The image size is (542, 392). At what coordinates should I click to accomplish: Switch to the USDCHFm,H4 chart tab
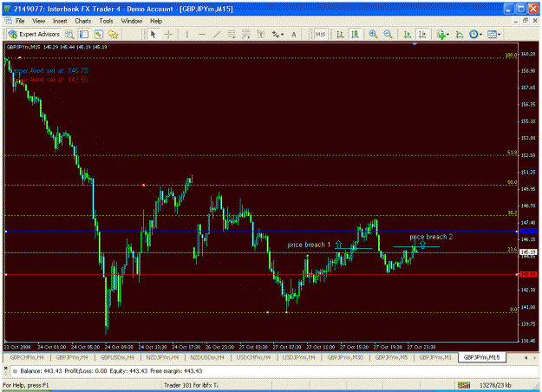click(x=253, y=357)
